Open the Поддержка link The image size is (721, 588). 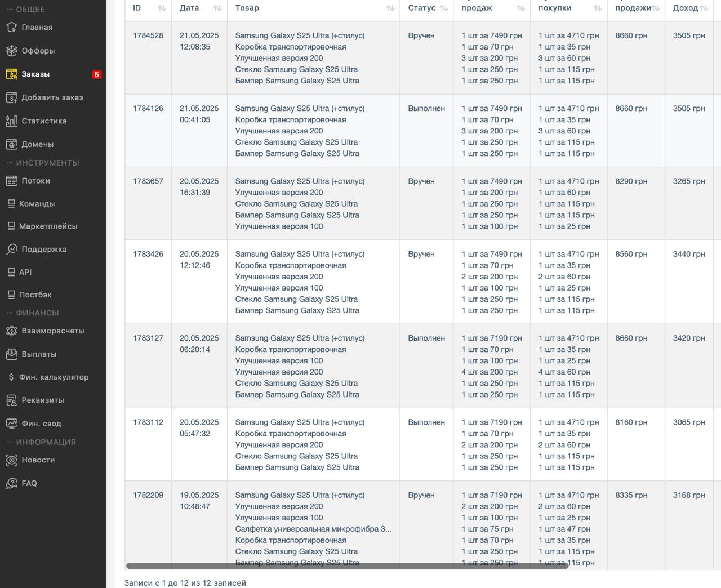44,249
